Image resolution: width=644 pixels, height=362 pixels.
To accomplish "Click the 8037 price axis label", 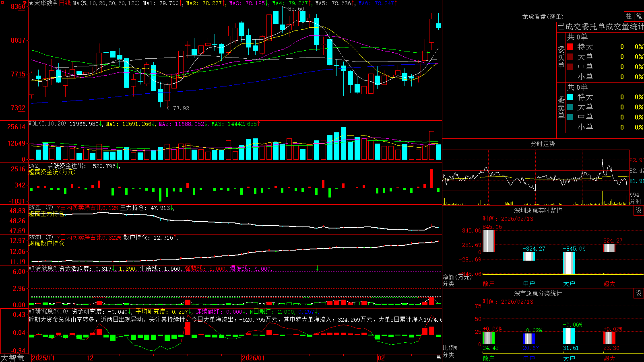I will click(x=18, y=40).
